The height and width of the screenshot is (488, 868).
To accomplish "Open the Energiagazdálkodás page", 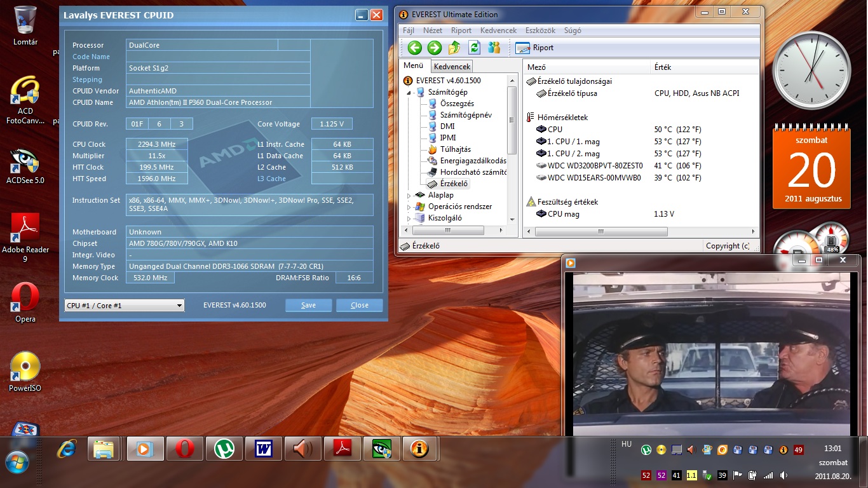I will [467, 161].
